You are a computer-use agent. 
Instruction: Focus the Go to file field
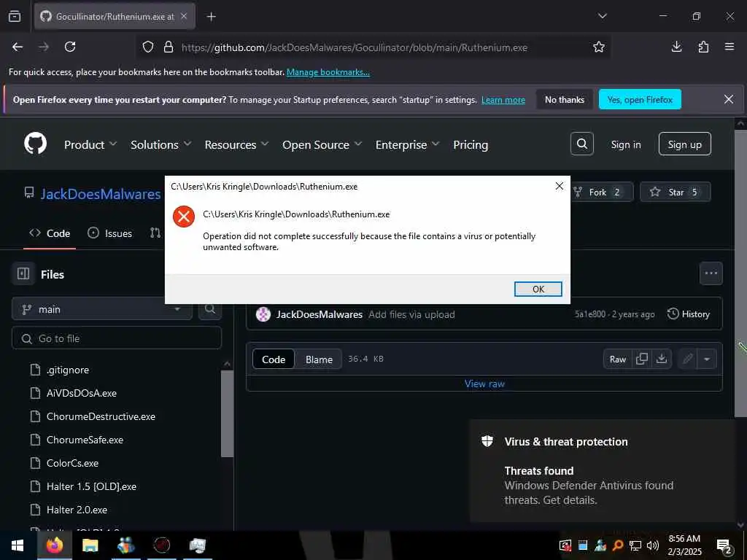117,338
